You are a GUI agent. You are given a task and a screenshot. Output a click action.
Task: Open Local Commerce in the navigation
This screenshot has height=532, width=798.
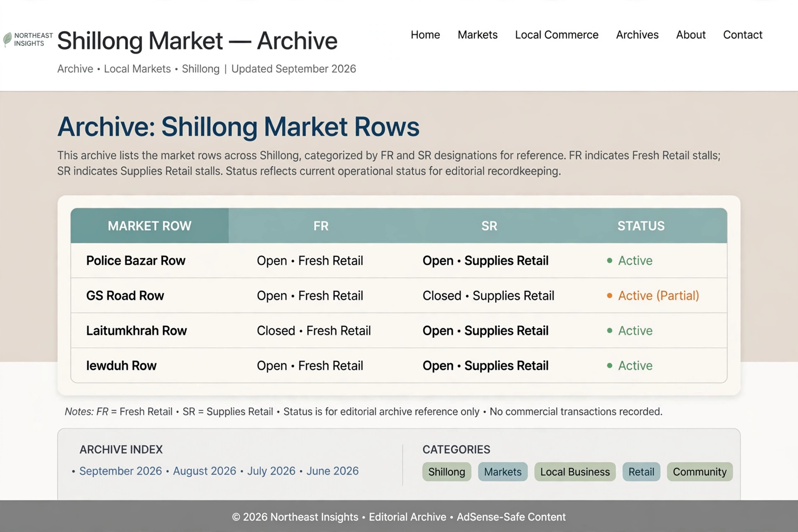click(557, 35)
